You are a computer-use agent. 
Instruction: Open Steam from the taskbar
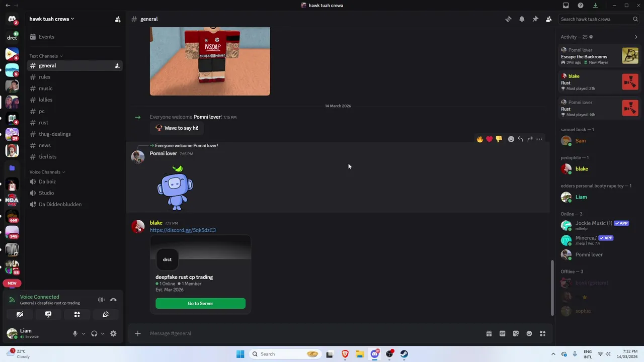click(404, 354)
